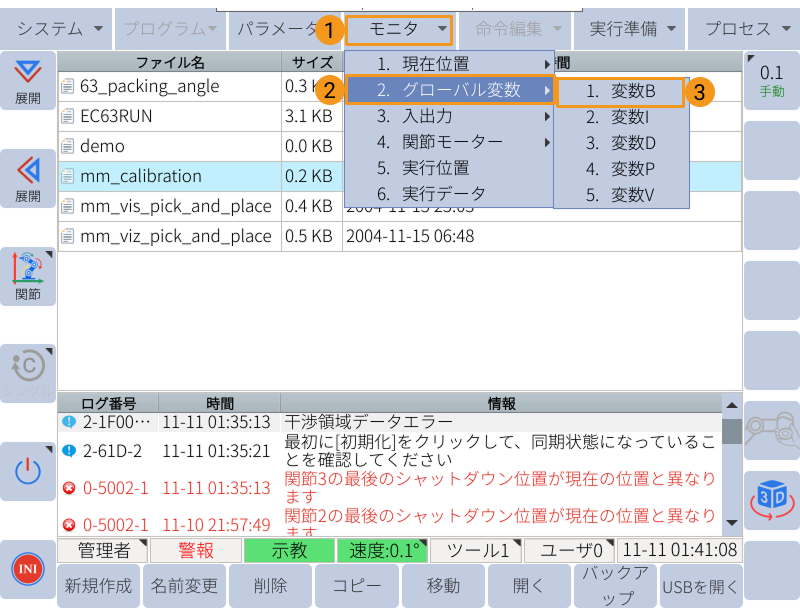Select the 関節 joint coordinate icon
The width and height of the screenshot is (800, 608).
click(28, 276)
